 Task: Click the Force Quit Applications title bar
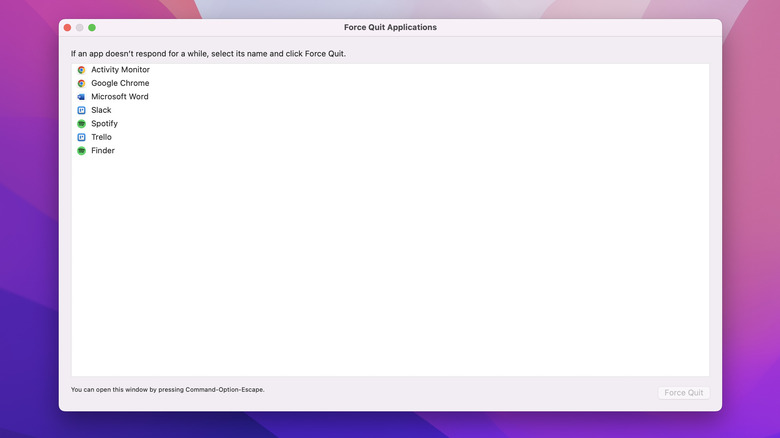click(390, 27)
